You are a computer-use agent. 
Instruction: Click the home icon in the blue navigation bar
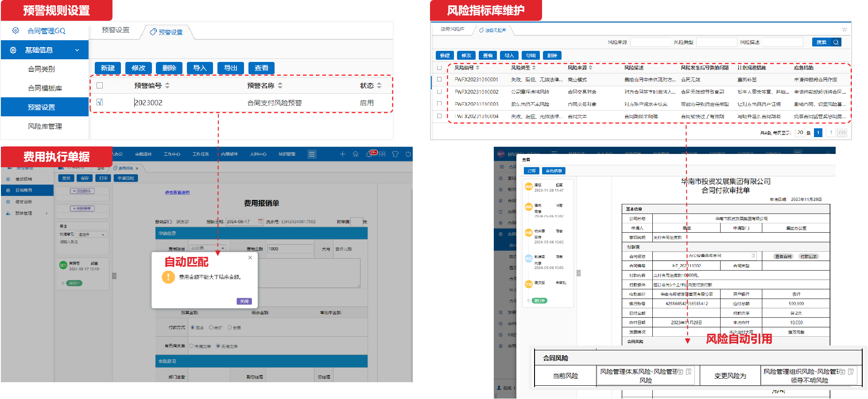click(356, 154)
